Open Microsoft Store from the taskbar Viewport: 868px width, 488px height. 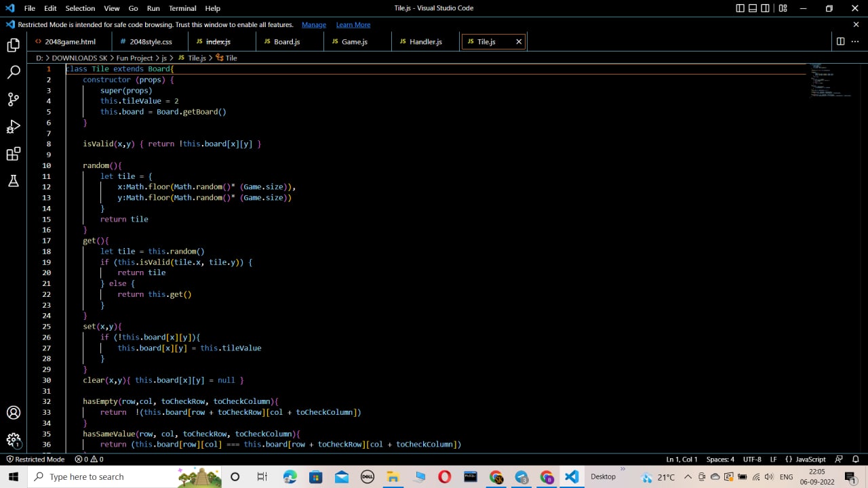click(316, 476)
